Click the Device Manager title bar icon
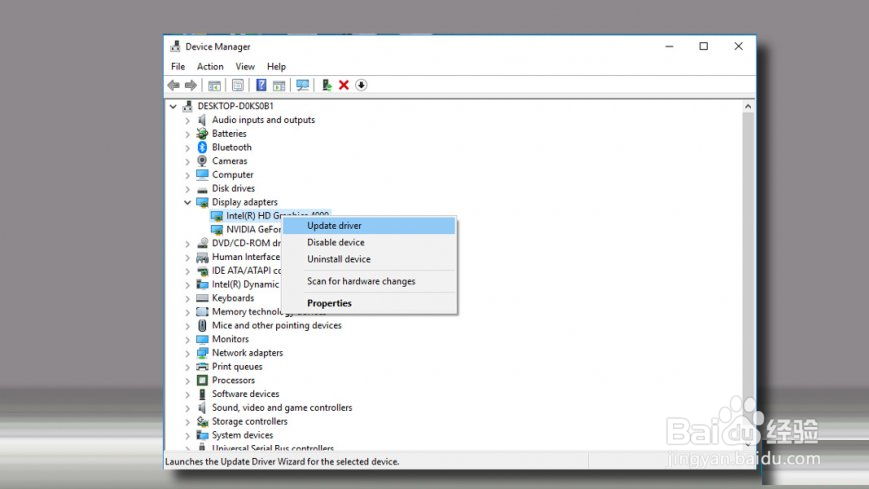The height and width of the screenshot is (489, 869). 175,47
